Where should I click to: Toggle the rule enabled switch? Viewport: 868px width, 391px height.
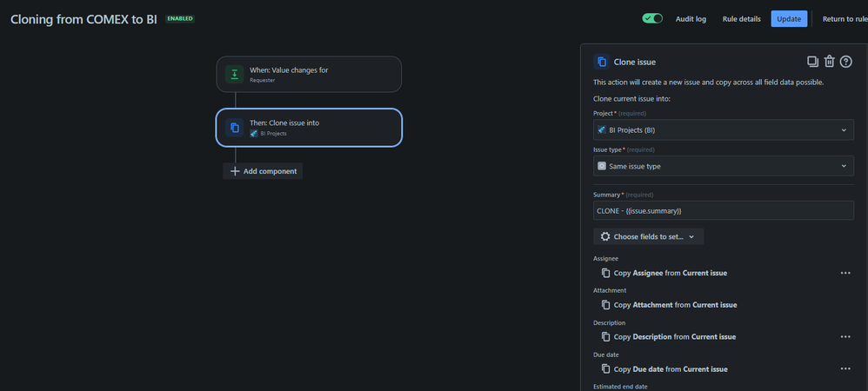click(652, 18)
